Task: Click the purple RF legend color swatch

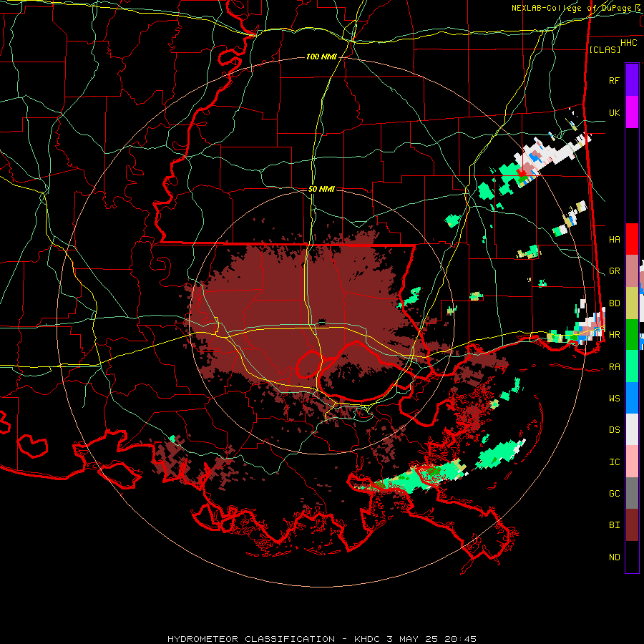Action: coord(632,80)
